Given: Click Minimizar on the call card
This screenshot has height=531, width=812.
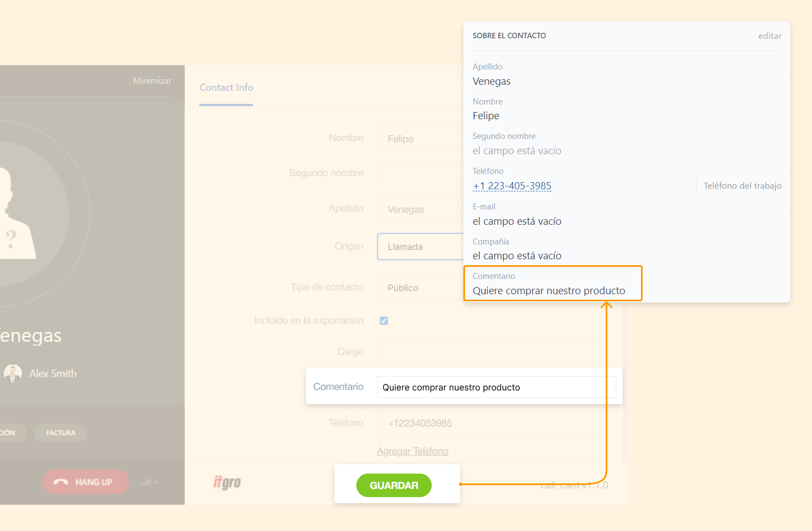Looking at the screenshot, I should click(x=152, y=81).
